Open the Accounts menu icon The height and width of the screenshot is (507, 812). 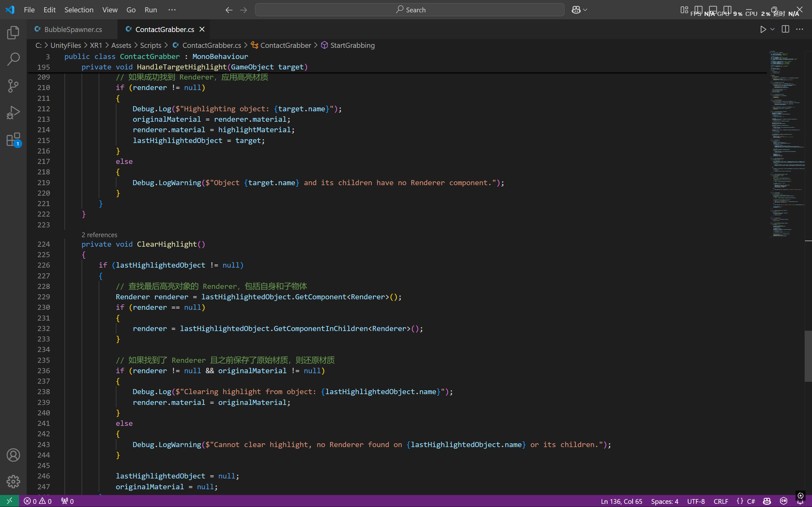(x=13, y=455)
